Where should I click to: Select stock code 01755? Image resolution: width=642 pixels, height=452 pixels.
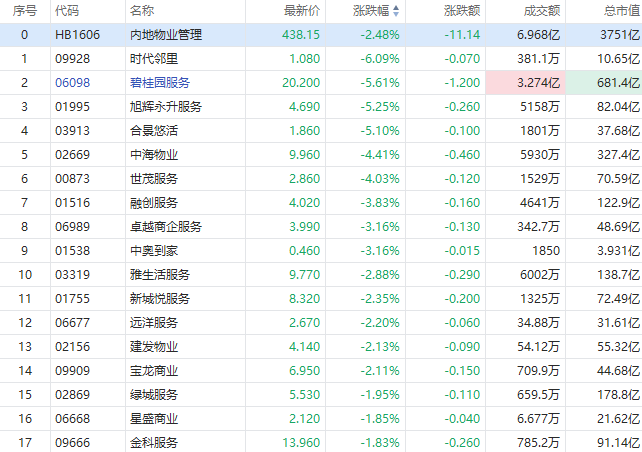click(x=72, y=299)
